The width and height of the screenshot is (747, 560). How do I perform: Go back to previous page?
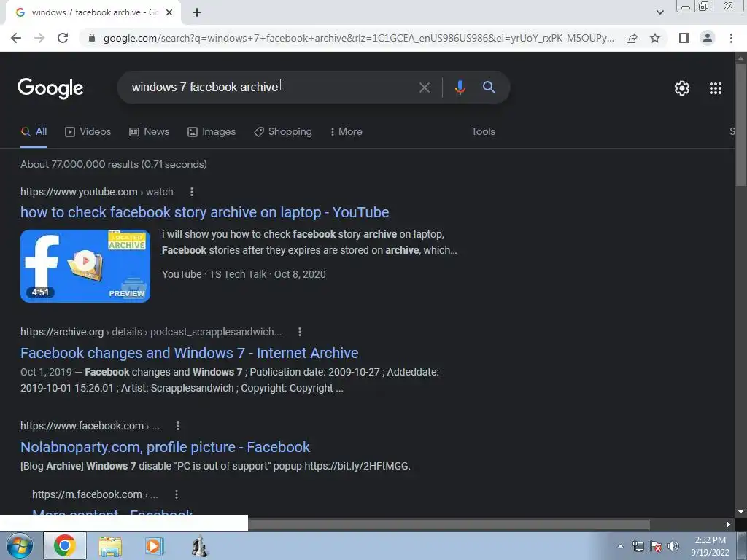click(x=16, y=38)
